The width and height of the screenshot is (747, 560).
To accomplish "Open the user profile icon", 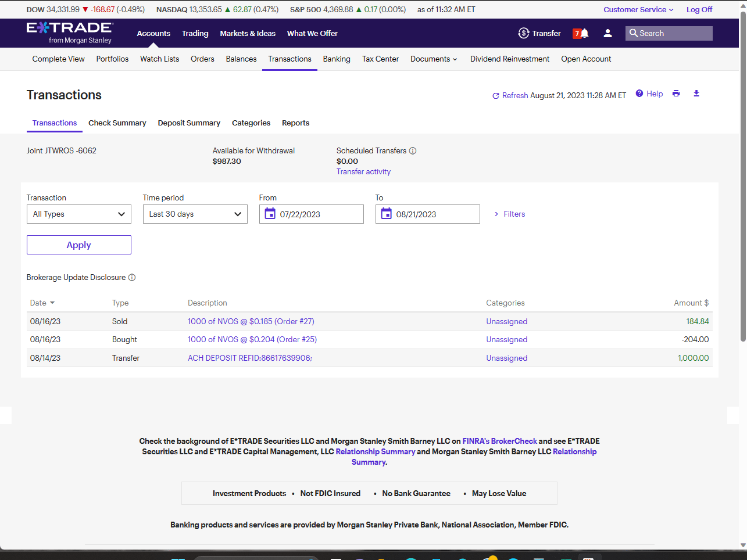I will [x=607, y=33].
